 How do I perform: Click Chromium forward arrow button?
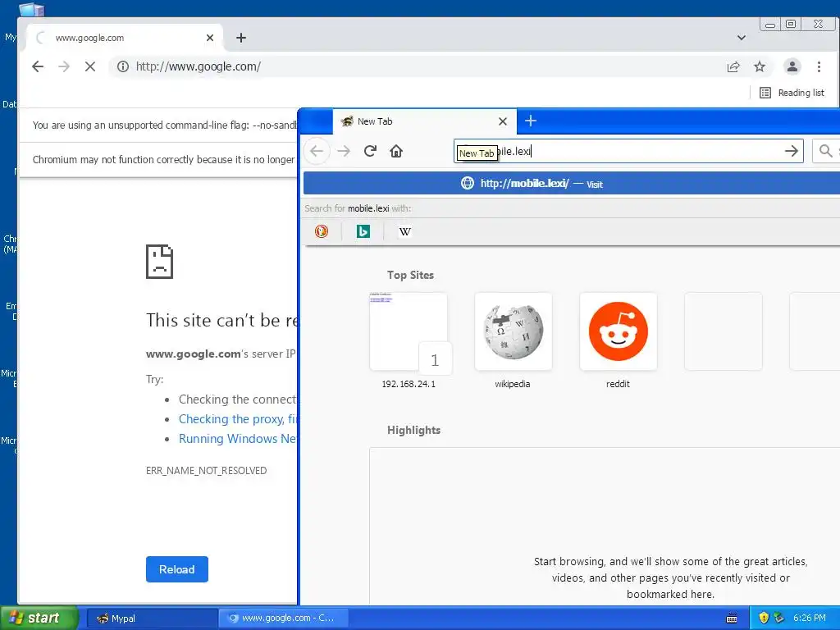tap(64, 66)
